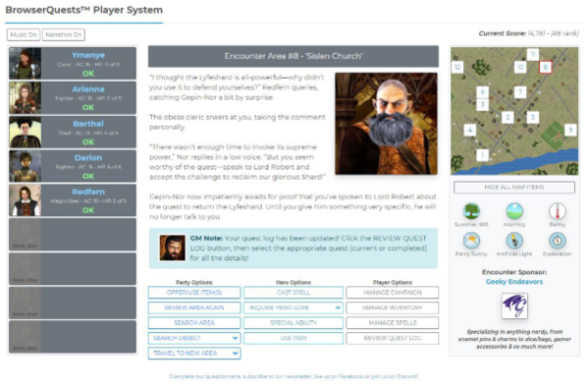Viewport: 588px width, 388px height.
Task: Click map marker 7
Action: pyautogui.click(x=520, y=92)
